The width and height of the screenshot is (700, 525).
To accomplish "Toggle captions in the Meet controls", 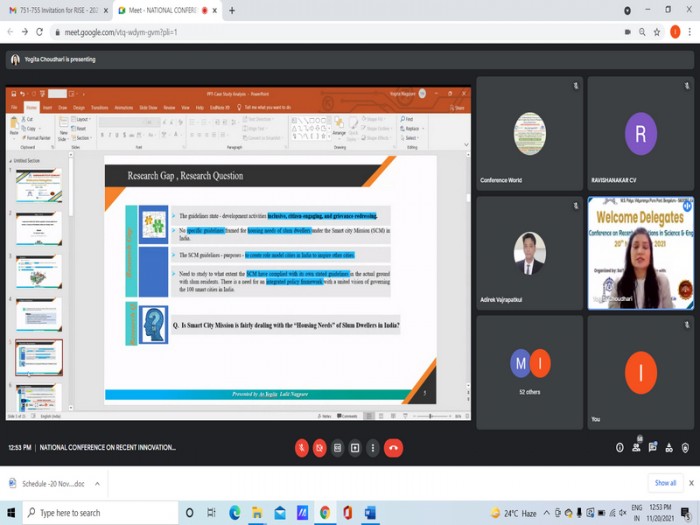I will coord(338,448).
